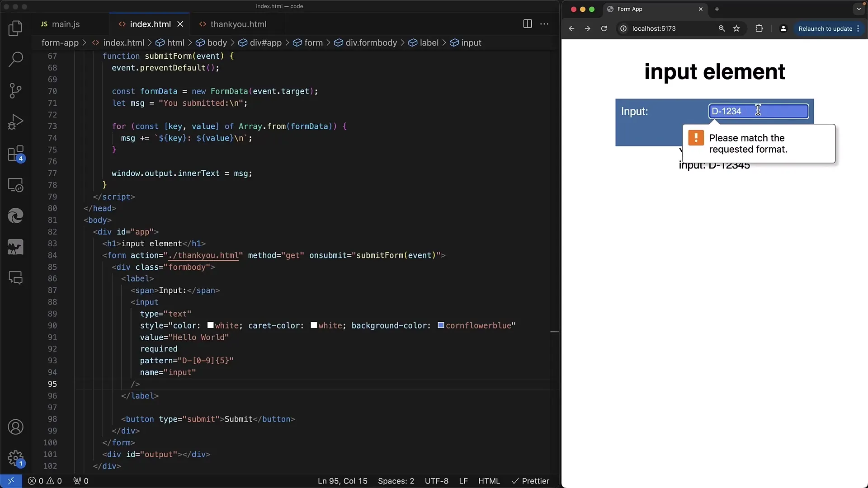Toggle LF line ending indicator in status bar
The height and width of the screenshot is (488, 868).
coord(464,481)
